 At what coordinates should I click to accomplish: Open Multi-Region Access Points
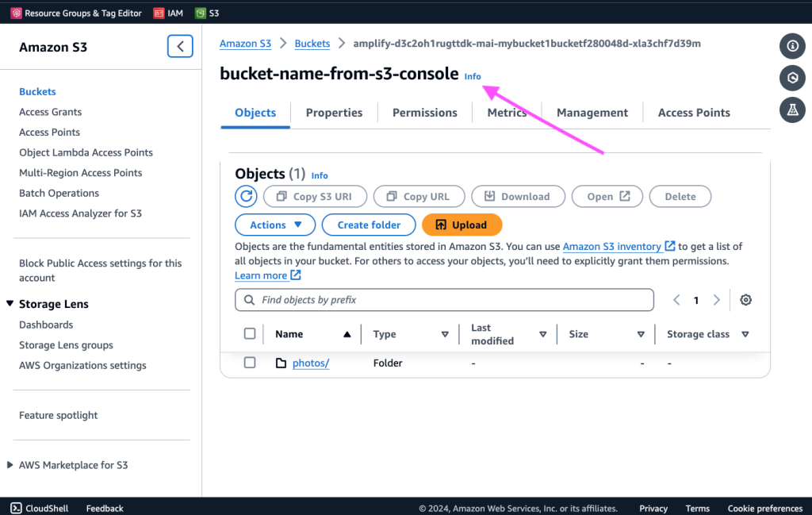80,172
